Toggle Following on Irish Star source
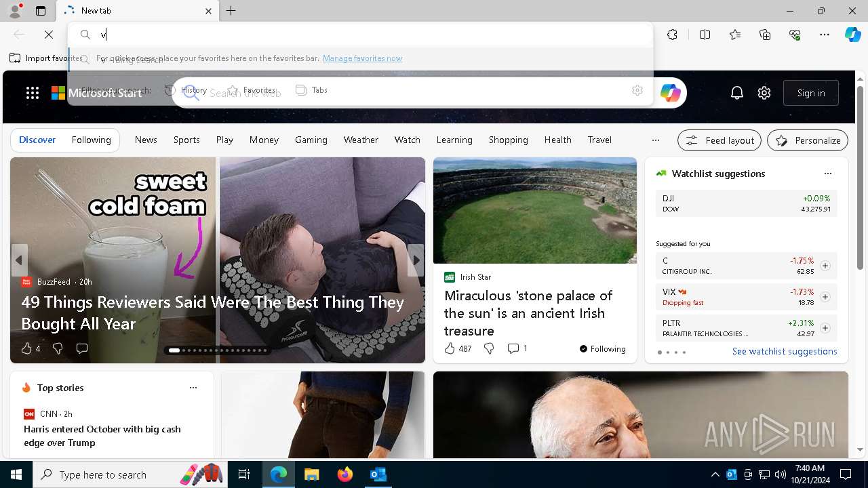This screenshot has height=488, width=868. (602, 348)
